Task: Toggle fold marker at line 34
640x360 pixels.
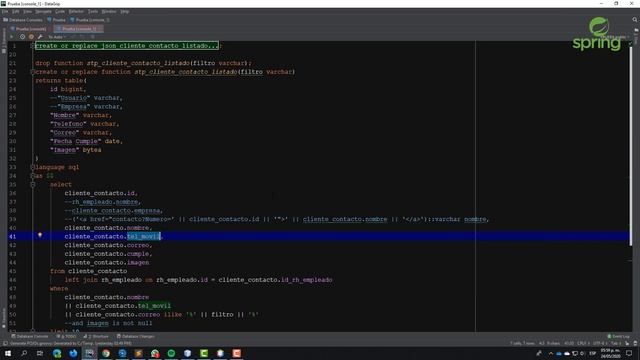Action: pos(32,176)
